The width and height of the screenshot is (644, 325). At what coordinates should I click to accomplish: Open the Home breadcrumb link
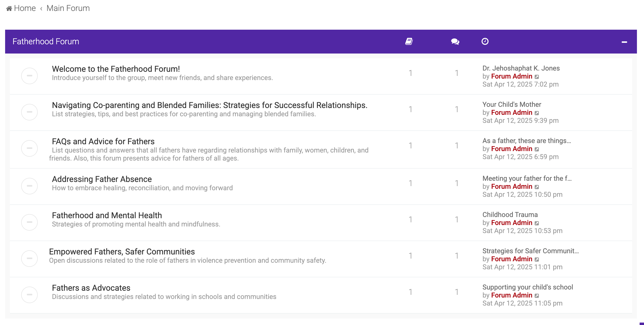coord(25,8)
